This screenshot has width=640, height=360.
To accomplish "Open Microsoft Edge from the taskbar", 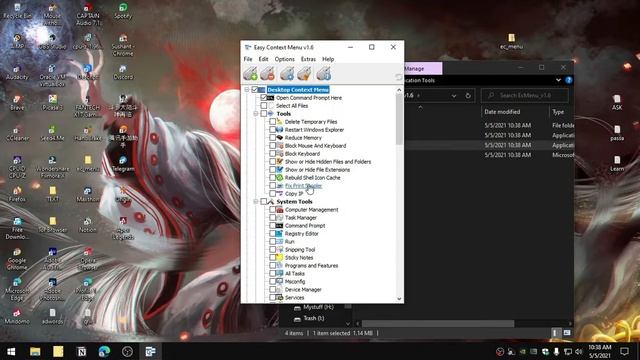I will pyautogui.click(x=104, y=351).
